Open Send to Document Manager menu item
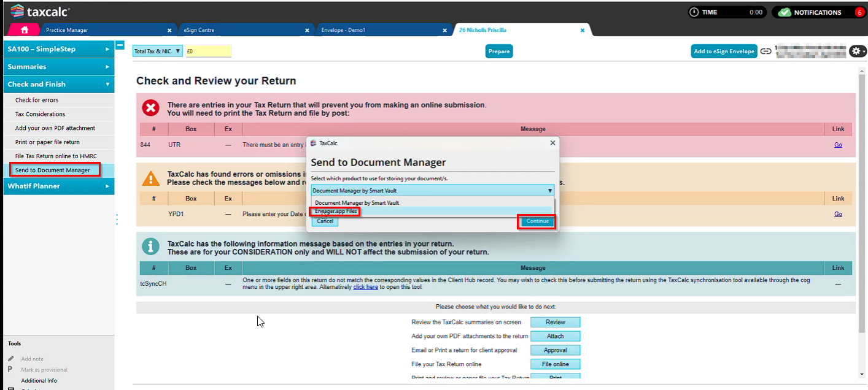 point(53,170)
